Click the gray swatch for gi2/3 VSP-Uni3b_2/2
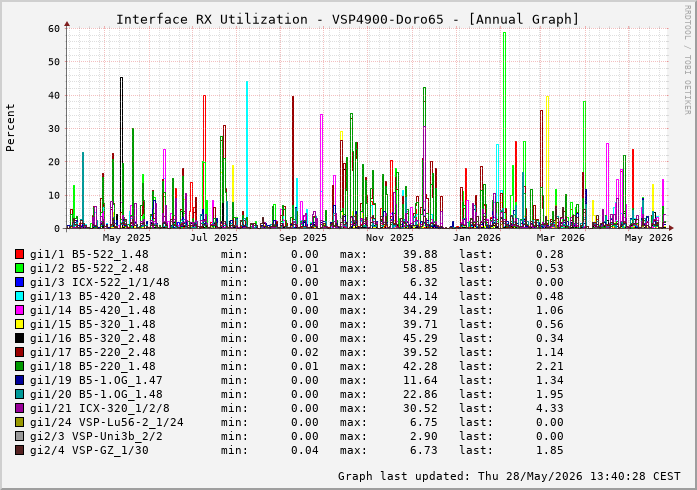 coord(19,436)
